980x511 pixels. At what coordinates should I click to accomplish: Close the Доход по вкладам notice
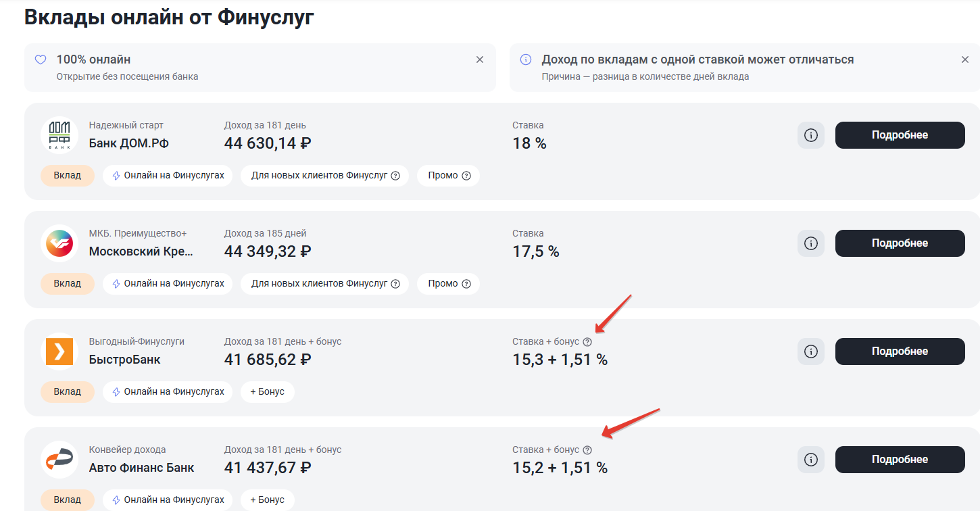(965, 59)
